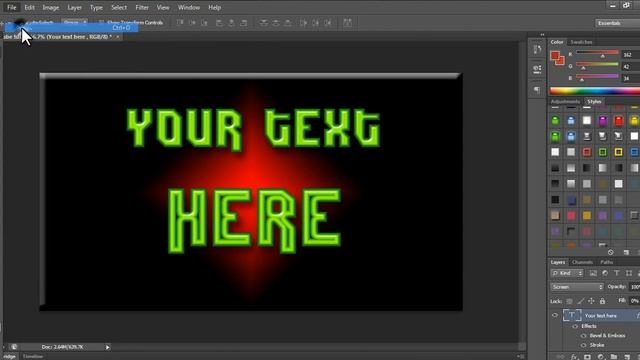Screen dimensions: 640x360
Task: Choose the highlighted Ctrl+O menu entry
Action: [71, 27]
